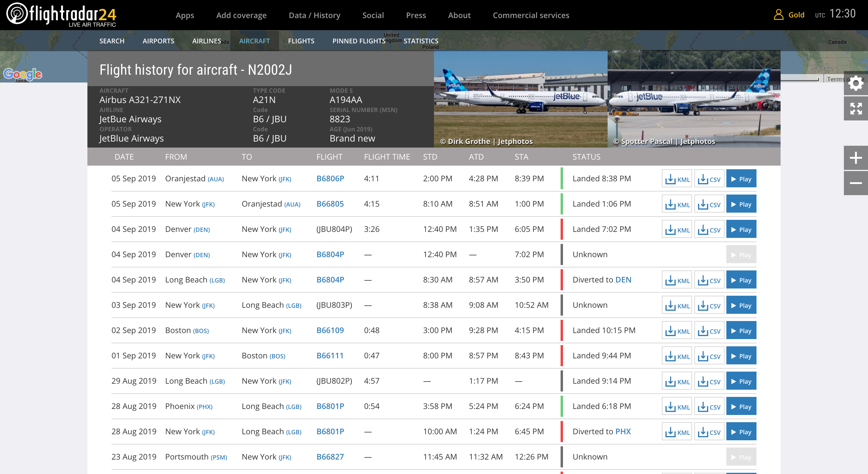Switch to the PINNED FLIGHTS tab
Viewport: 868px width, 474px height.
coord(359,41)
